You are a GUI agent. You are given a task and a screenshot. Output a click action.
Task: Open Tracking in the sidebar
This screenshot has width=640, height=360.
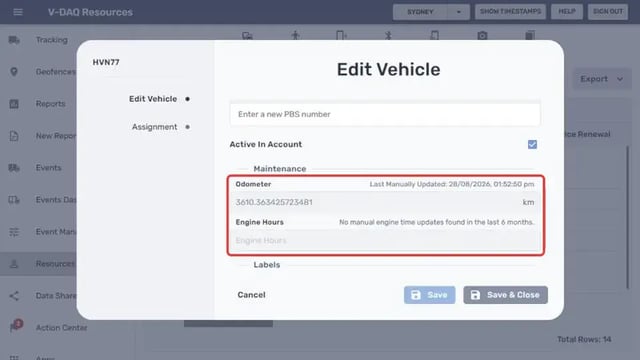click(x=51, y=40)
